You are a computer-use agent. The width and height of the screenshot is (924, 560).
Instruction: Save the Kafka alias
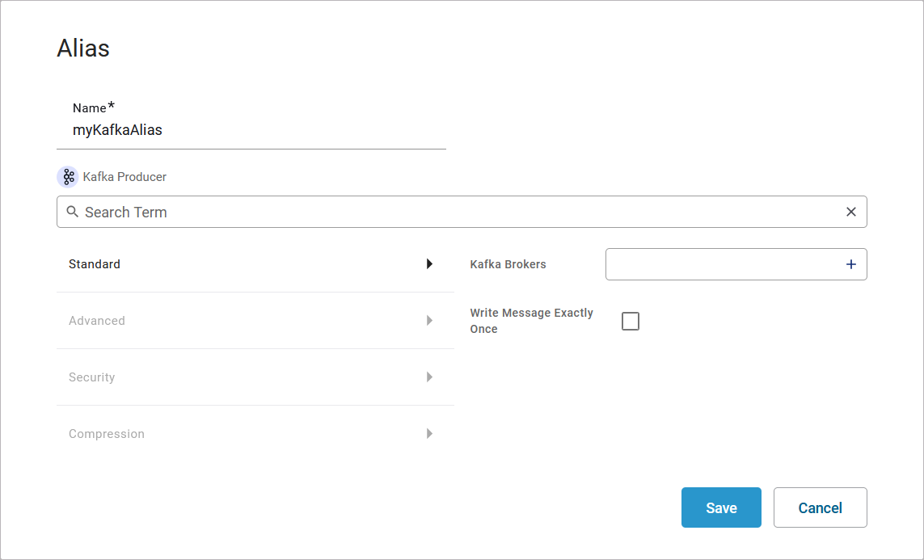721,507
